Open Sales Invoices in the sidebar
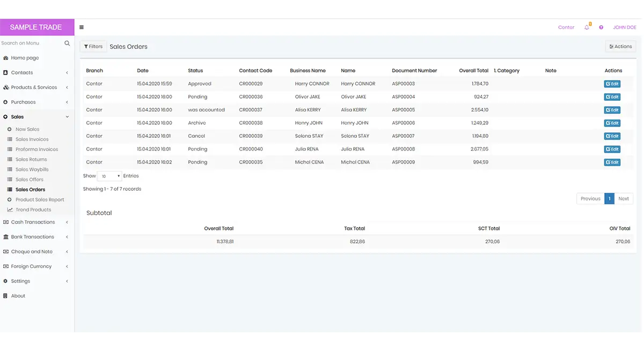644x350 pixels. tap(32, 139)
